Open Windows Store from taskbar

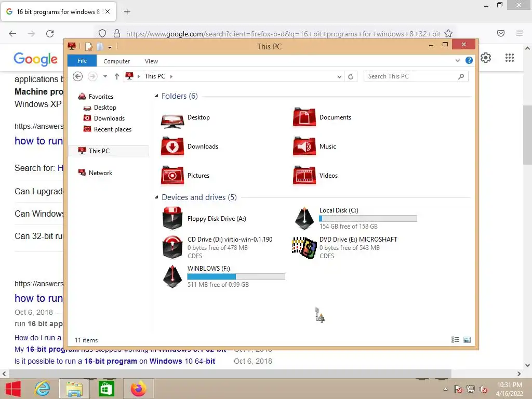[x=106, y=389]
